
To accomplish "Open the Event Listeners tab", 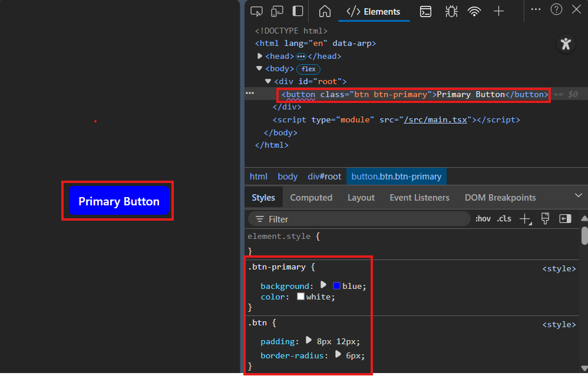I will tap(419, 197).
